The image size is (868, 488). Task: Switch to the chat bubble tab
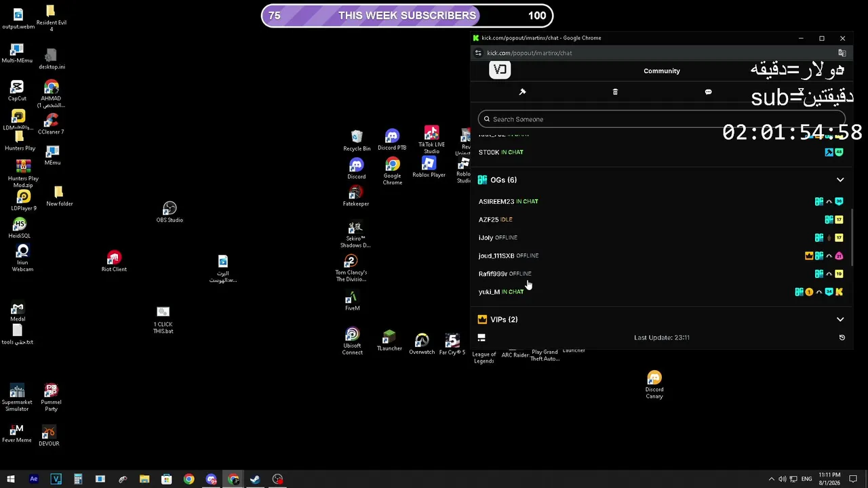pos(708,91)
